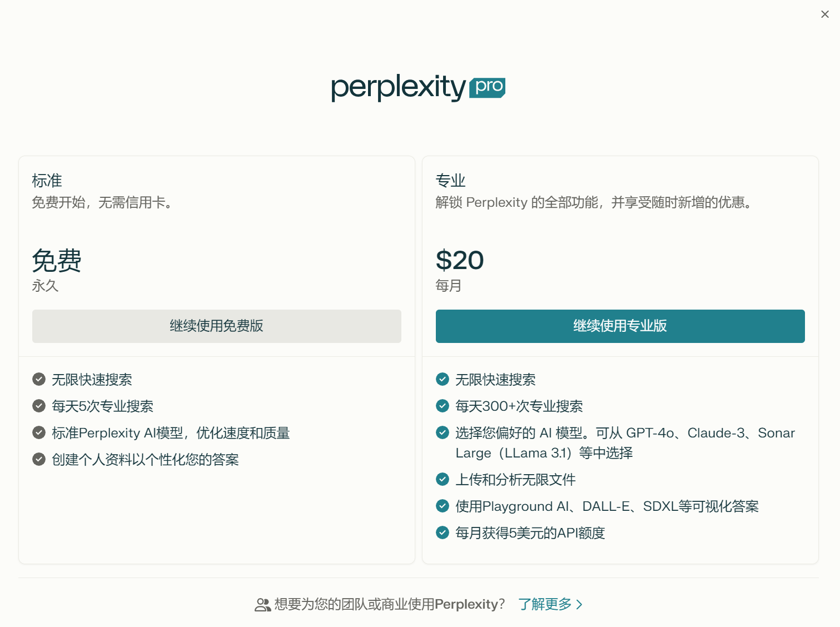Click the teal checkmark beside 无限快速搜索 in 专业

(x=443, y=379)
